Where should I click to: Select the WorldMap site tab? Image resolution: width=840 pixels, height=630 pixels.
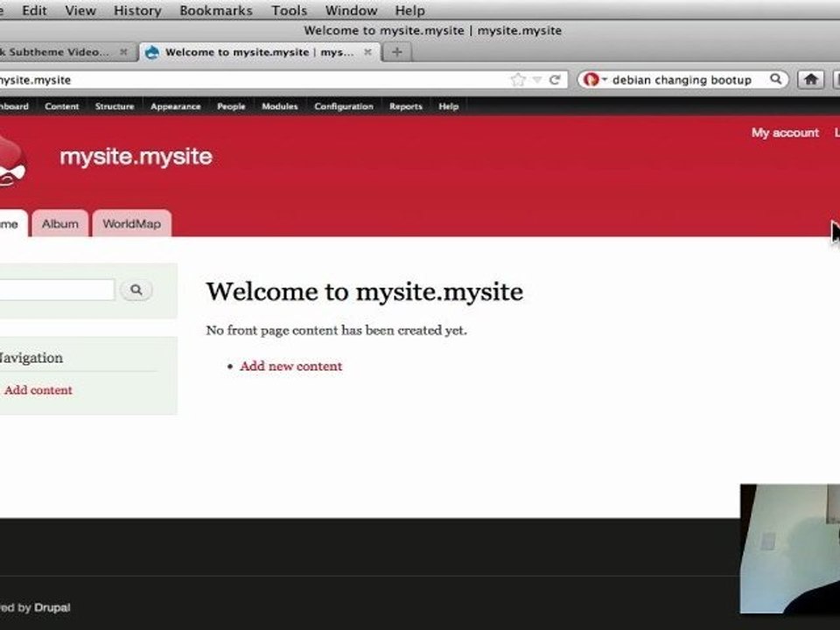coord(132,223)
